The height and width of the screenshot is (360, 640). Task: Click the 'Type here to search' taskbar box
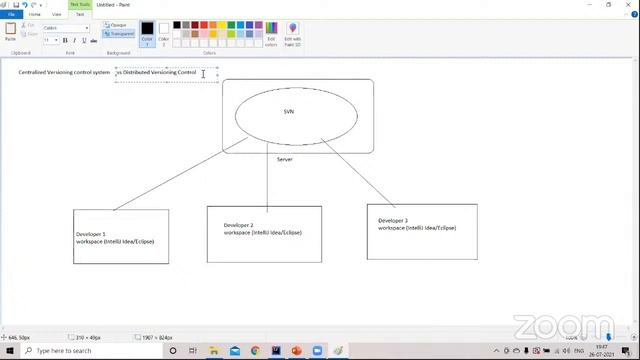[91, 351]
